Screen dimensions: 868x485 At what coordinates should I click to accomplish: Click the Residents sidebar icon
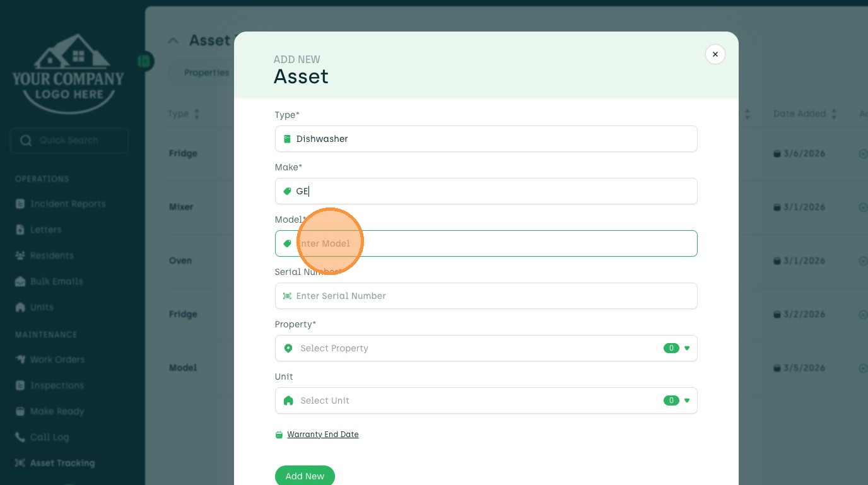[x=20, y=255]
